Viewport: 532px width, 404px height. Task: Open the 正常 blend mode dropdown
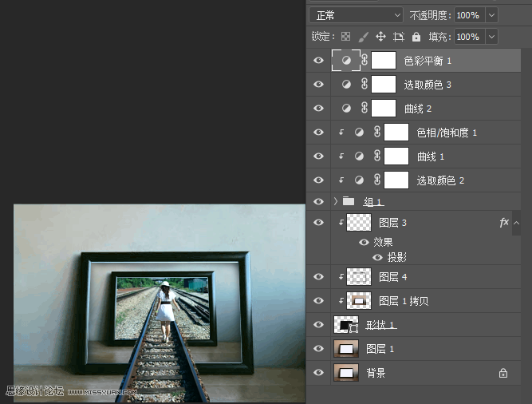click(x=356, y=15)
